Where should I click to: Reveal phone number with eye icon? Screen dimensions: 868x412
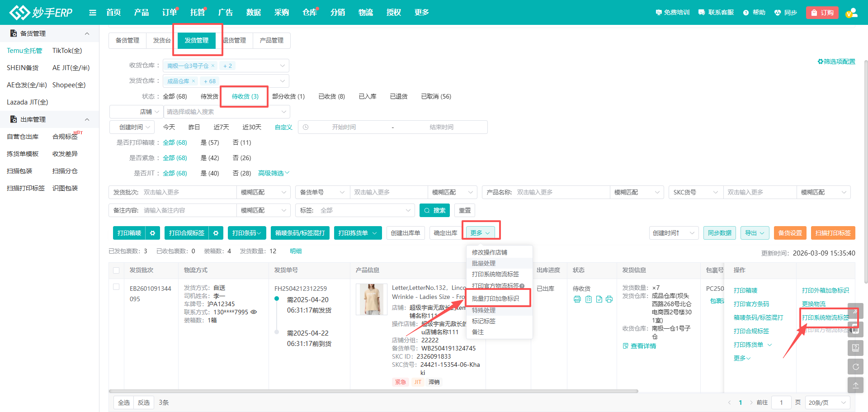coord(254,312)
